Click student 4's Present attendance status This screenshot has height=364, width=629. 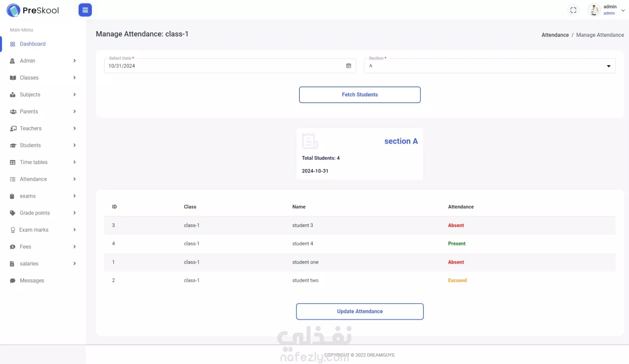[456, 243]
